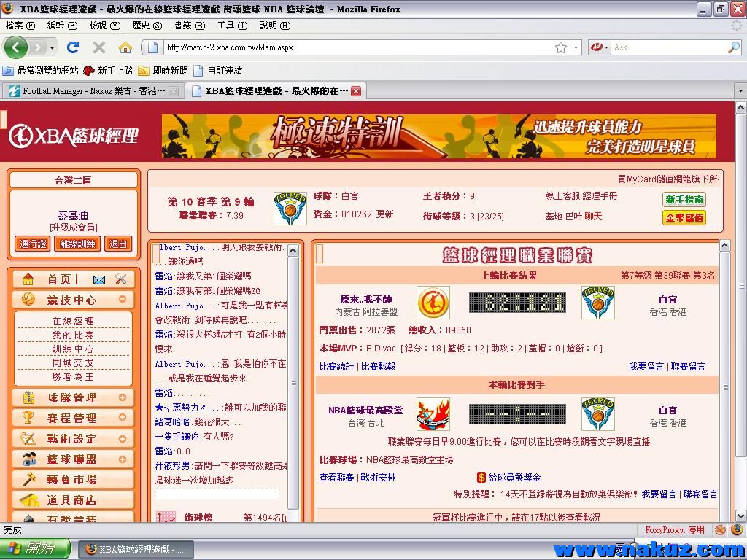Open the 說明 menu
The width and height of the screenshot is (747, 560).
[275, 26]
